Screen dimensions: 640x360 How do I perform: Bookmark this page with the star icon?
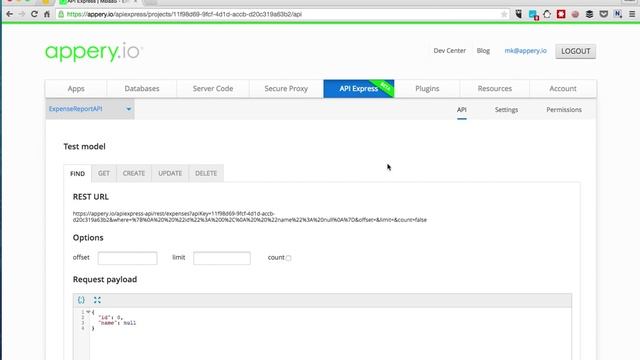tap(504, 14)
